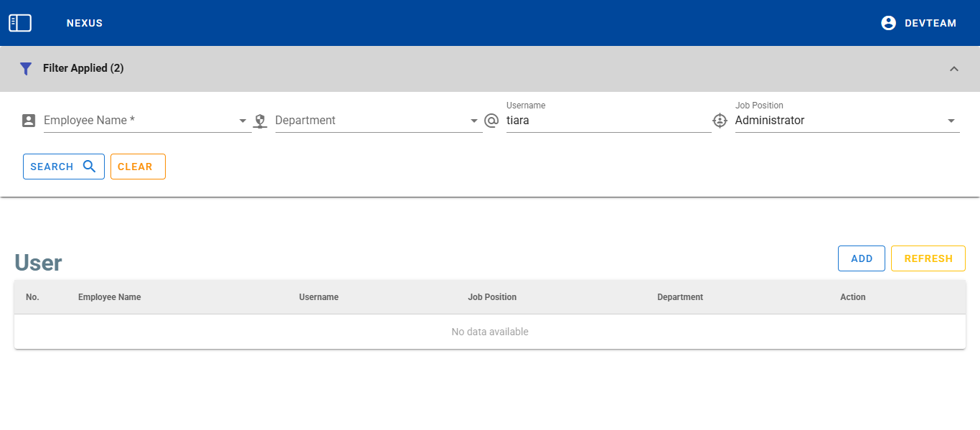Open the Job Position dropdown arrow

[951, 121]
